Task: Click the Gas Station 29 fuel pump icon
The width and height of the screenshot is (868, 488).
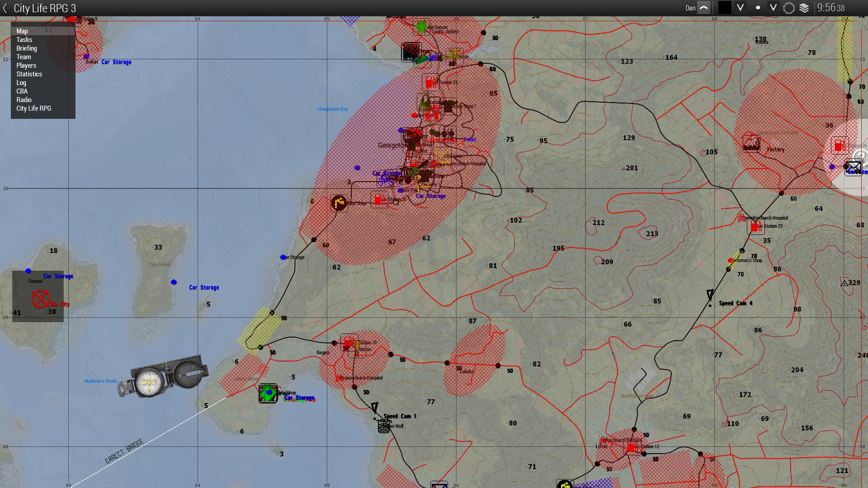Action: (755, 226)
